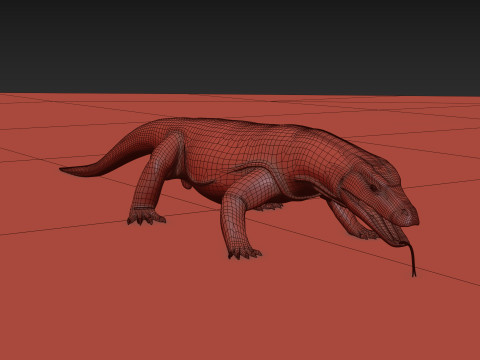
Task: Click the clawed front foot nearest camera
Action: point(245,253)
